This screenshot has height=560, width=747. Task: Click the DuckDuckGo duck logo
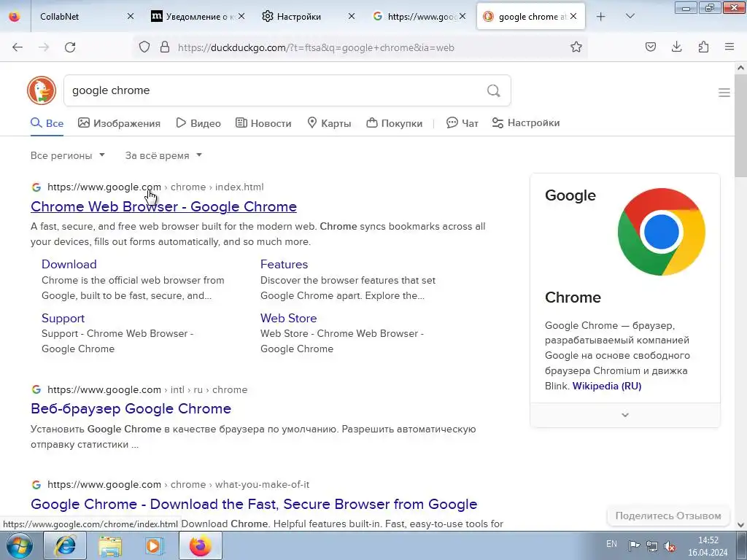(42, 90)
